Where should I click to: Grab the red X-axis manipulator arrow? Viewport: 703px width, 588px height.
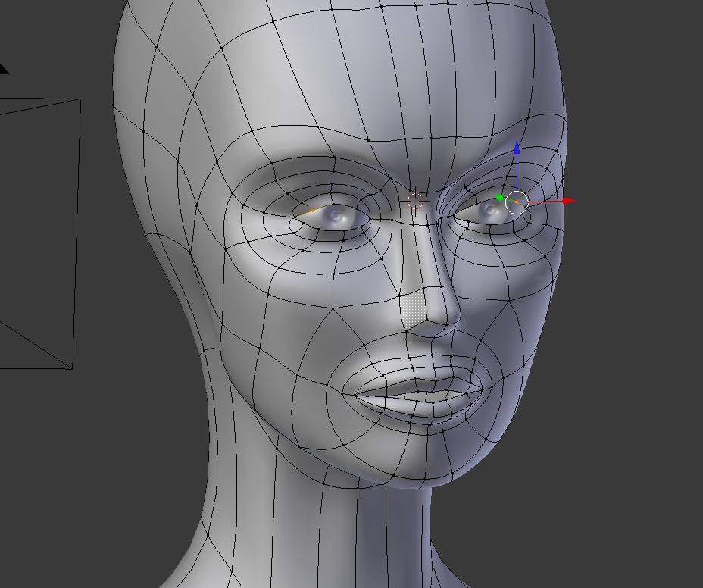tap(568, 201)
